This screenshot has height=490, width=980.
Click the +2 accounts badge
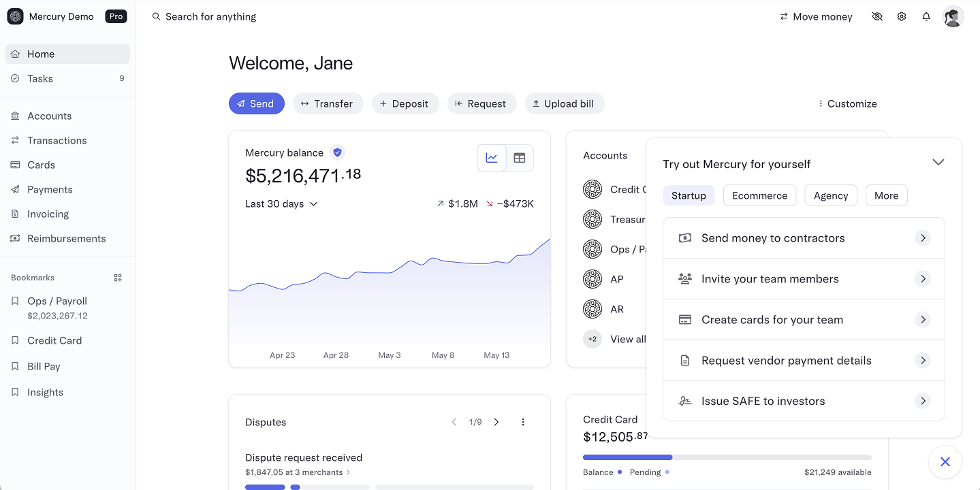pyautogui.click(x=592, y=339)
